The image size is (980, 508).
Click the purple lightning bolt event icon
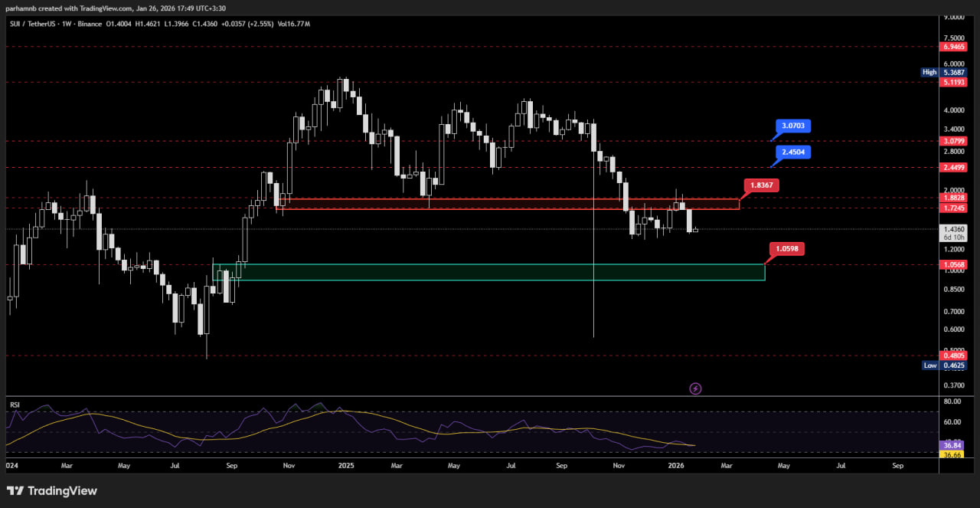[x=695, y=388]
